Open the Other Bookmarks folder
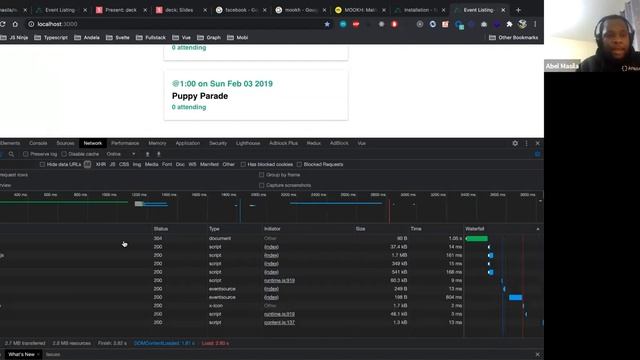The height and width of the screenshot is (360, 640). point(513,38)
